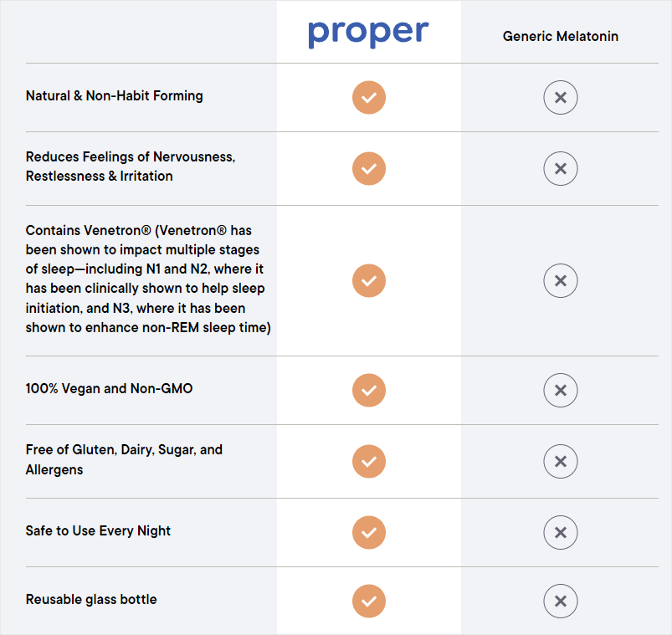
Task: Click gray X in Contains Venetron row
Action: 561,280
